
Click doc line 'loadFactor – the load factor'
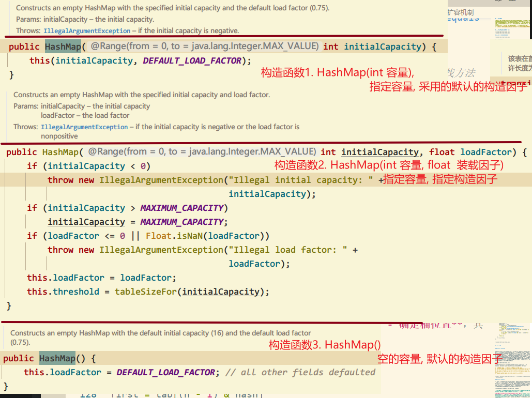[x=85, y=116]
